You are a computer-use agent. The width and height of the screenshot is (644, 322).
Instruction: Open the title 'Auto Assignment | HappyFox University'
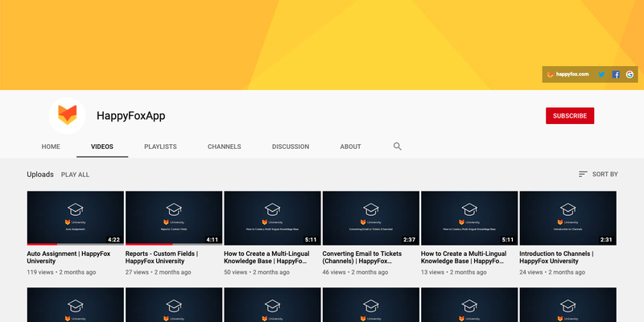(68, 258)
